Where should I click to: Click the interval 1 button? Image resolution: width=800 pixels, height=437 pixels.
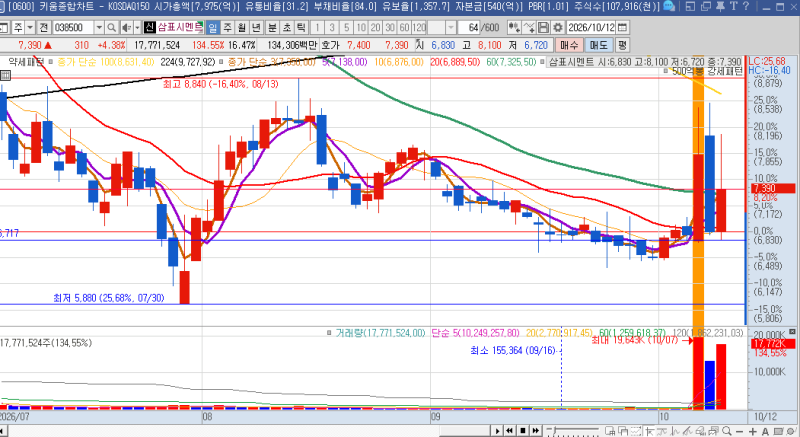(317, 28)
